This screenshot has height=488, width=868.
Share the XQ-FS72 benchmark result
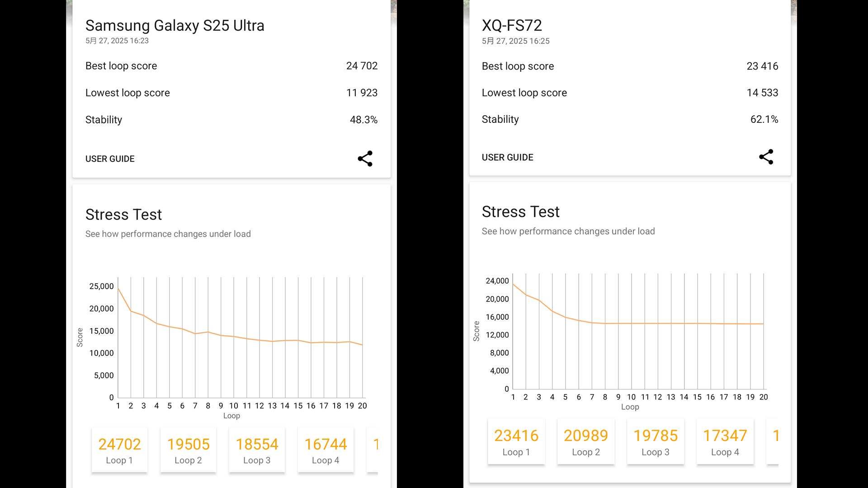pyautogui.click(x=766, y=157)
